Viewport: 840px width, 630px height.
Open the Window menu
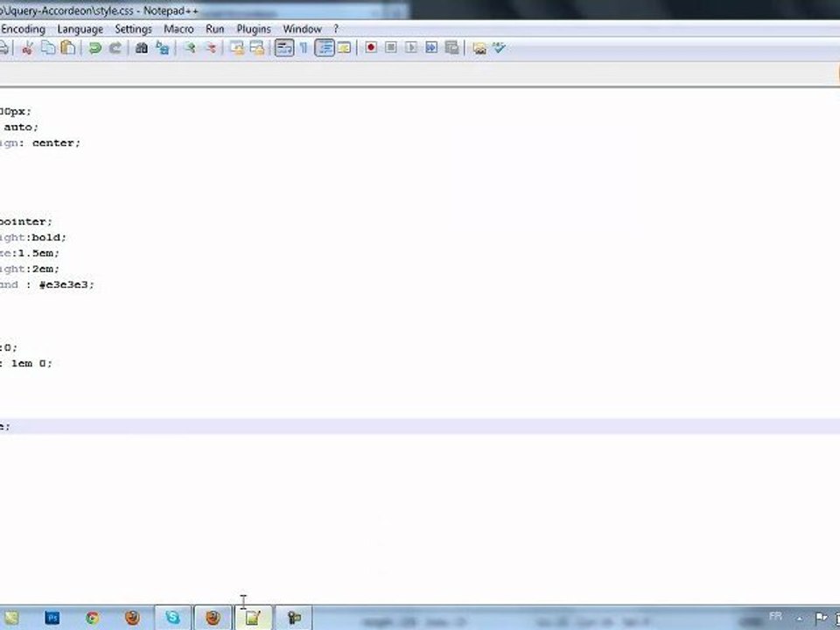click(302, 29)
